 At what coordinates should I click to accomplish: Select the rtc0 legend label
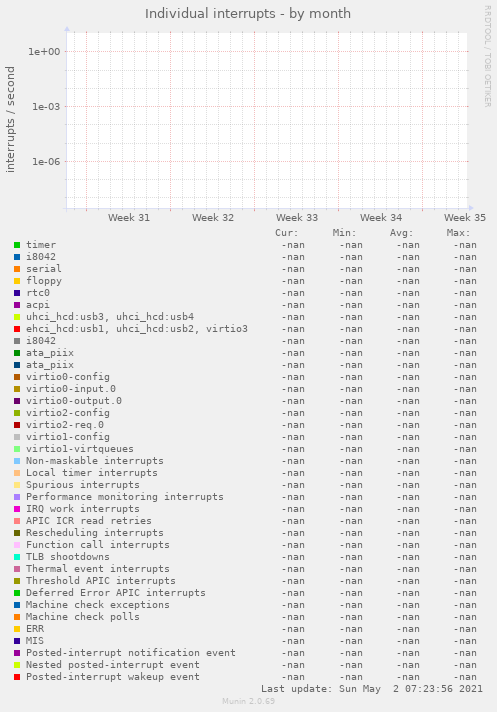(x=38, y=293)
